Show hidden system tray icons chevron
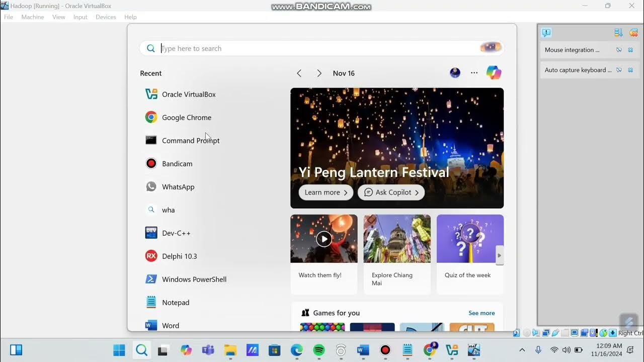 click(522, 350)
